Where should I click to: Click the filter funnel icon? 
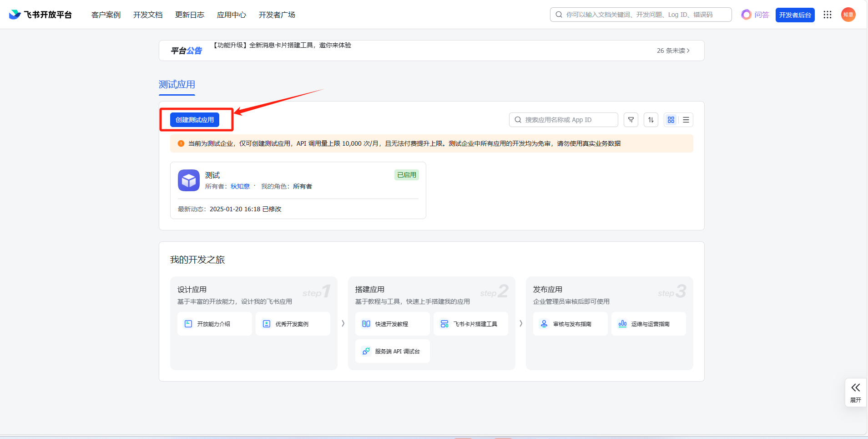click(x=631, y=120)
